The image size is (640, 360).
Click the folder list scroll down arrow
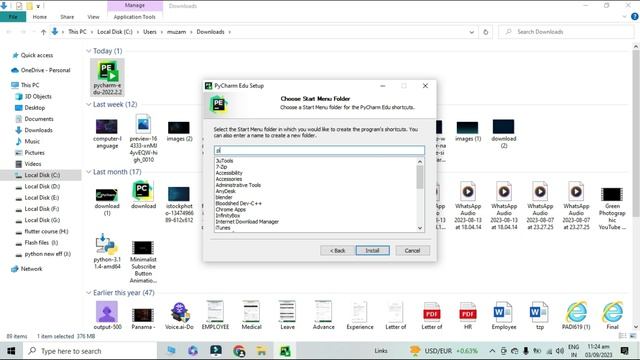(420, 228)
